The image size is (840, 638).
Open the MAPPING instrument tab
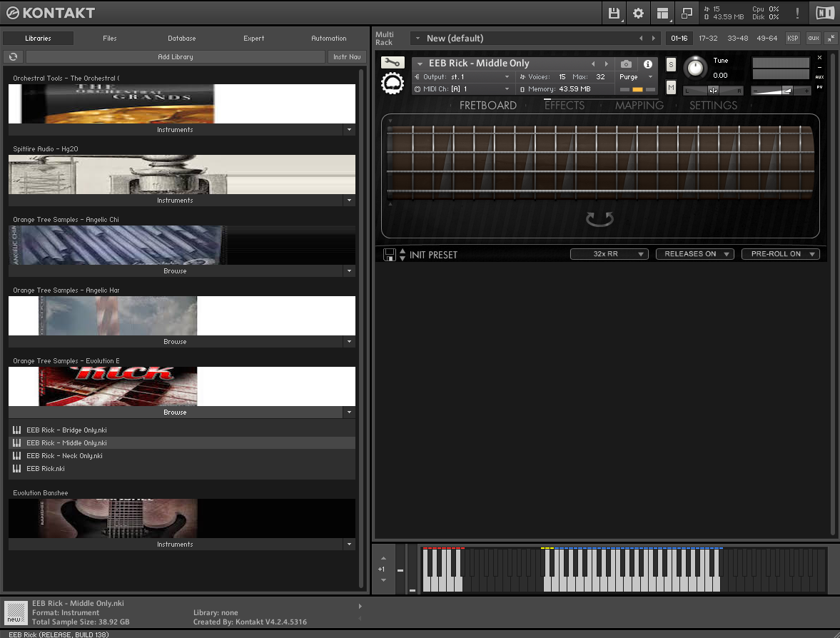point(639,106)
